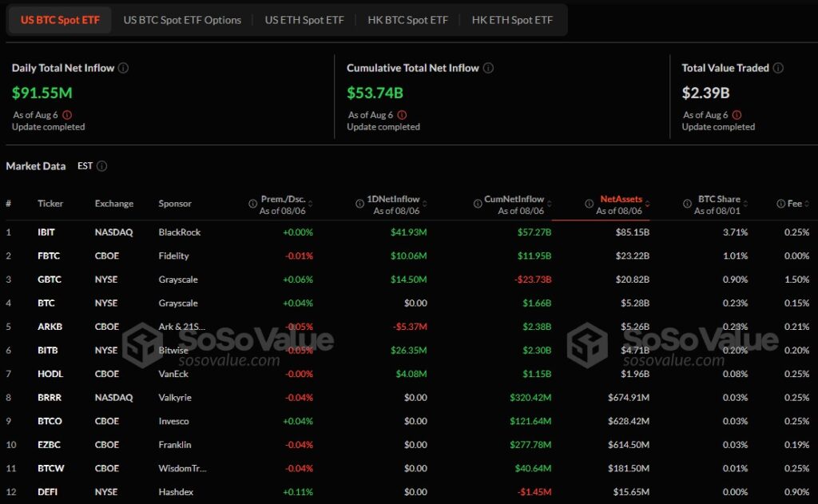Toggle NetAssets sort arrows
The width and height of the screenshot is (818, 504).
647,204
